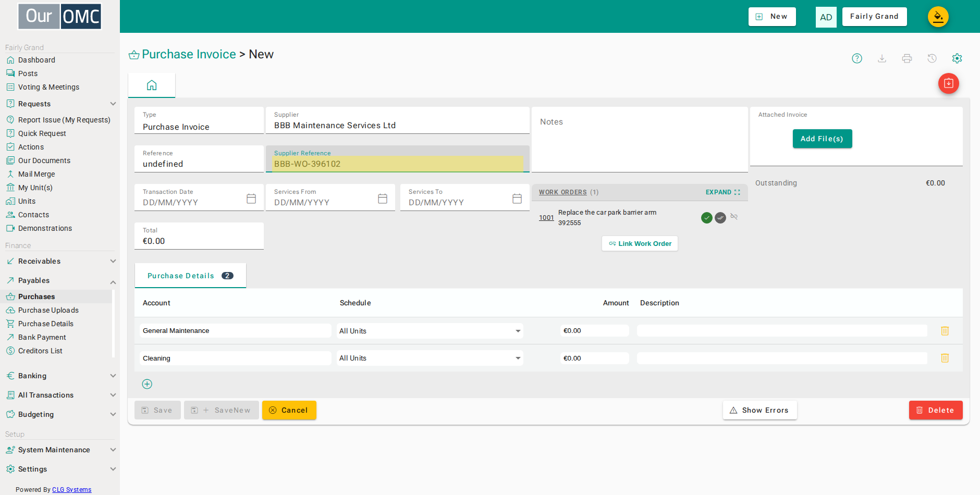Click green check icon on work order 1001
The image size is (980, 495).
click(707, 218)
